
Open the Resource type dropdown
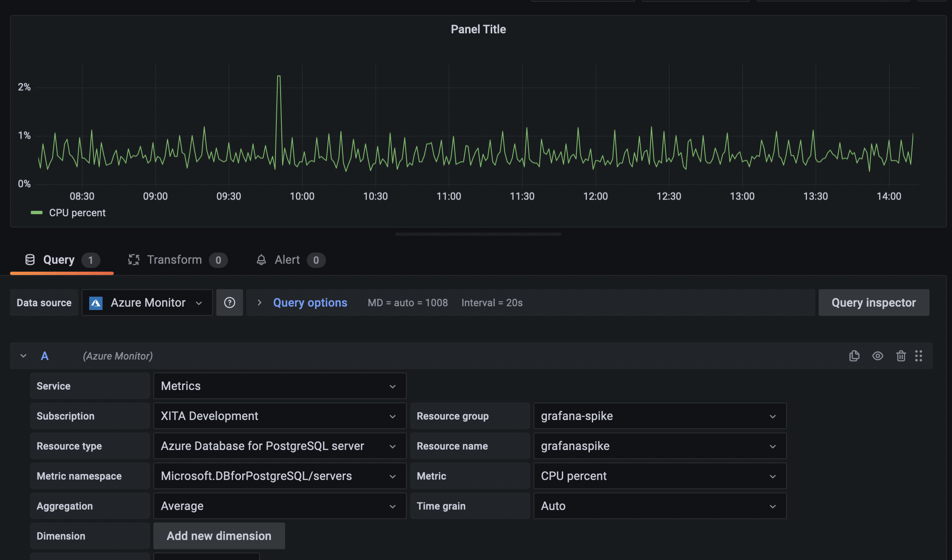coord(280,446)
